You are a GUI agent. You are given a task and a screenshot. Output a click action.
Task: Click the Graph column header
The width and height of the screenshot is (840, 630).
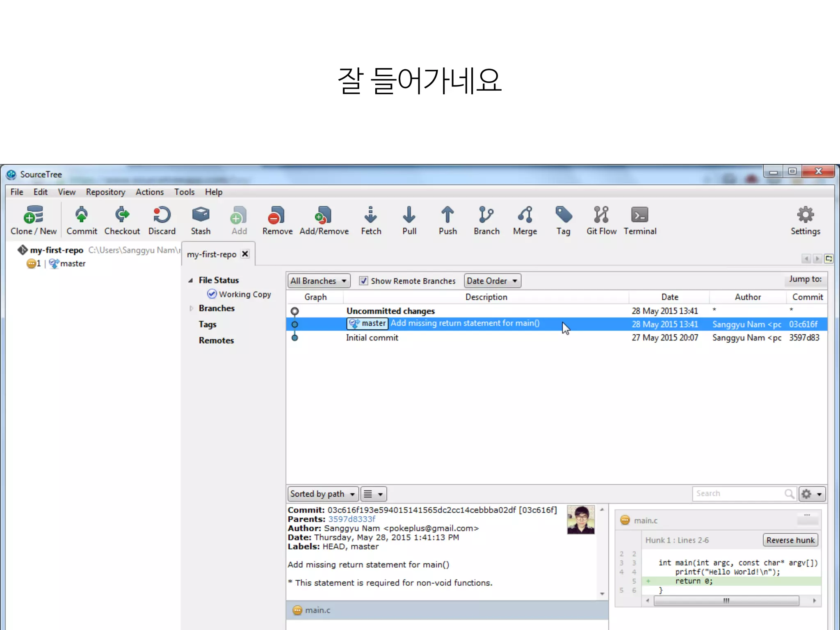pos(315,297)
